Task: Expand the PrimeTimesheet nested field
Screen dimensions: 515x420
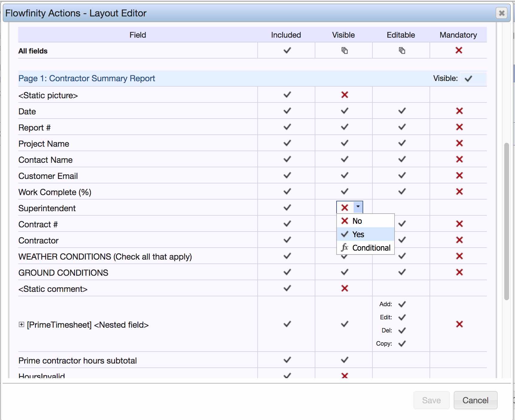Action: point(21,324)
